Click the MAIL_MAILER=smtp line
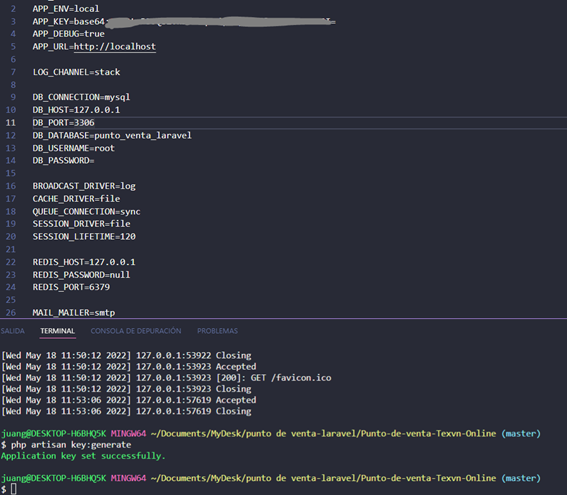This screenshot has width=567, height=495. (74, 312)
